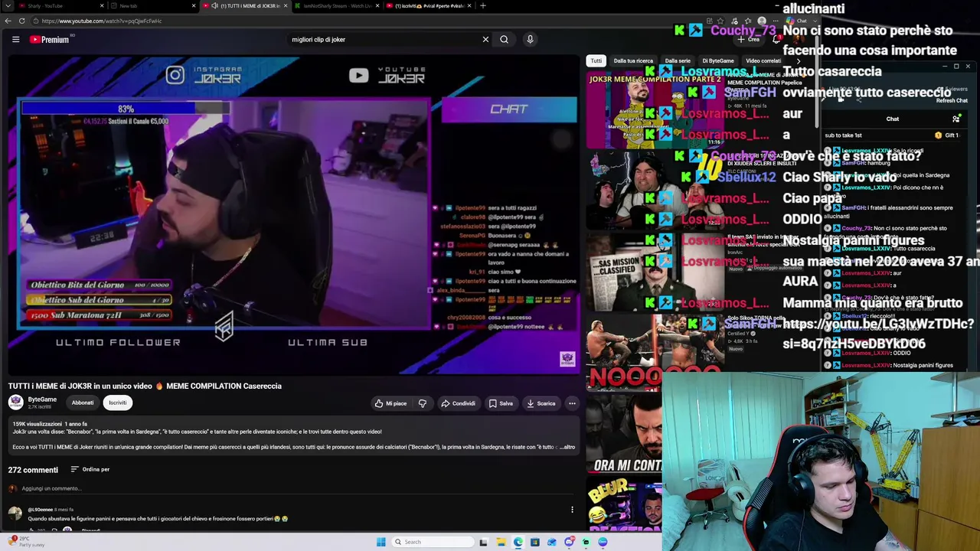Share the video via Condividi
Viewport: 980px width, 551px height.
point(459,403)
